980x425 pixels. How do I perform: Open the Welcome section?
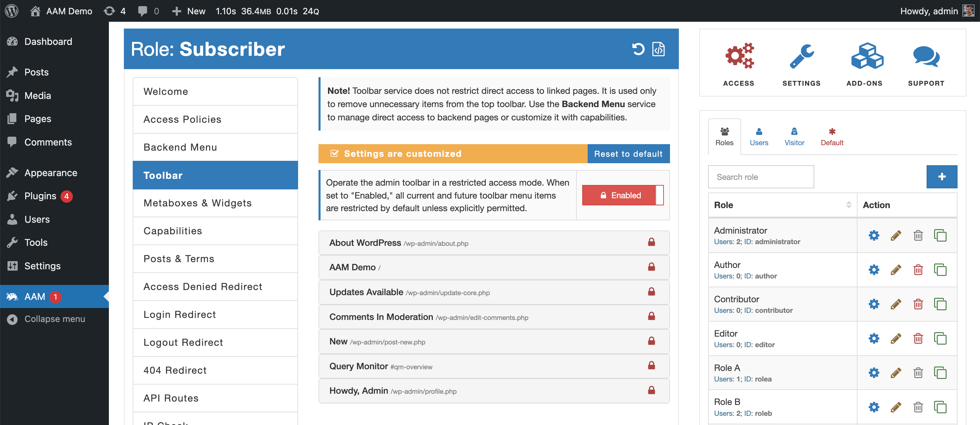[x=215, y=91]
